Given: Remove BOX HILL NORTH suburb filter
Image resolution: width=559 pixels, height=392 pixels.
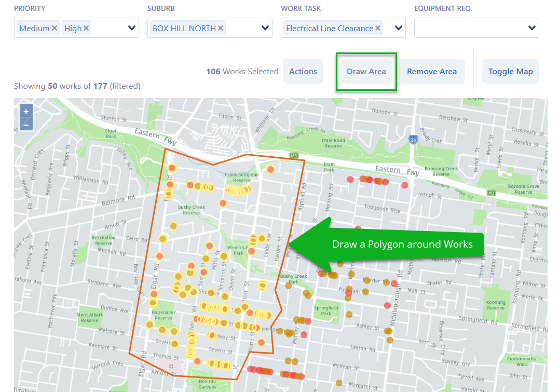Looking at the screenshot, I should pos(221,29).
